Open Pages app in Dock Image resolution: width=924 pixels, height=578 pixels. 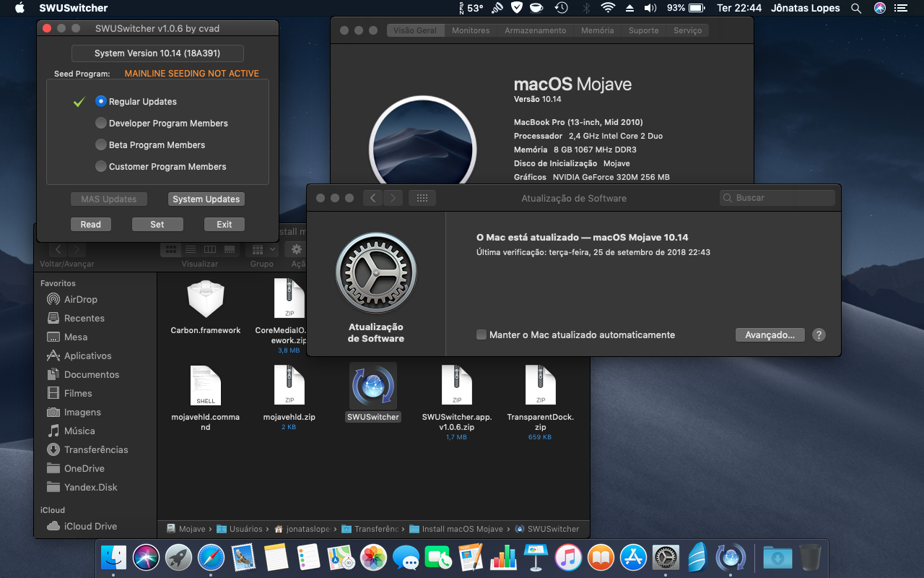[x=471, y=558]
